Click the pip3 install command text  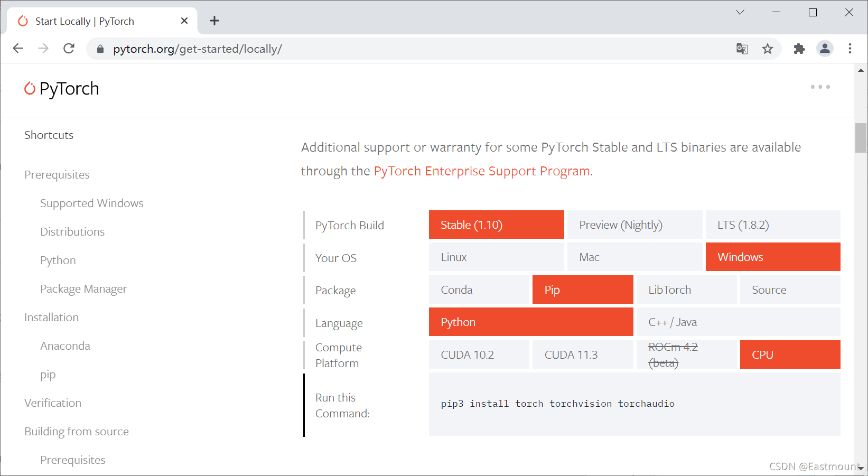558,404
